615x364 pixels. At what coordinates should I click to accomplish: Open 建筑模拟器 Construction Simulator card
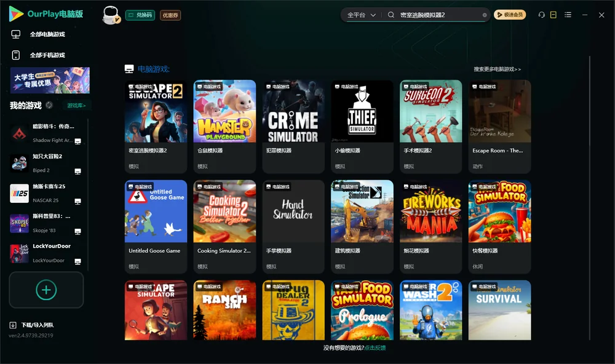tap(362, 227)
